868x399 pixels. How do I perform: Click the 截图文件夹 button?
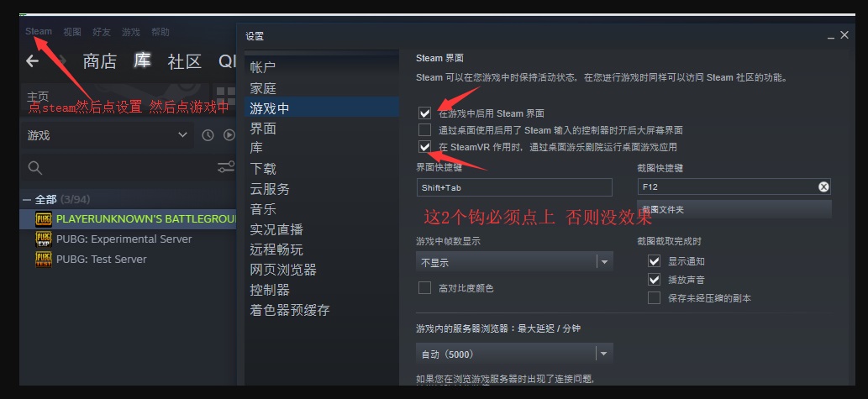point(734,210)
